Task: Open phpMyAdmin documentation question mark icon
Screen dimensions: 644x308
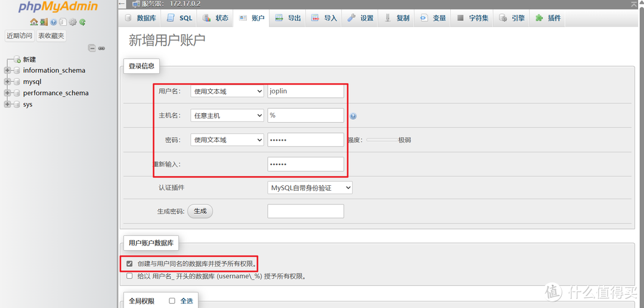Action: (53, 22)
